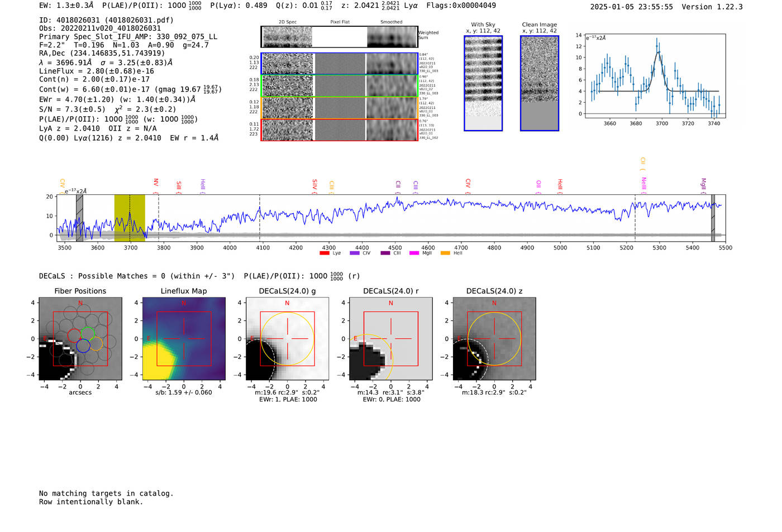This screenshot has height=532, width=782.
Task: Click the Row intentionally blank text
Action: point(91,502)
